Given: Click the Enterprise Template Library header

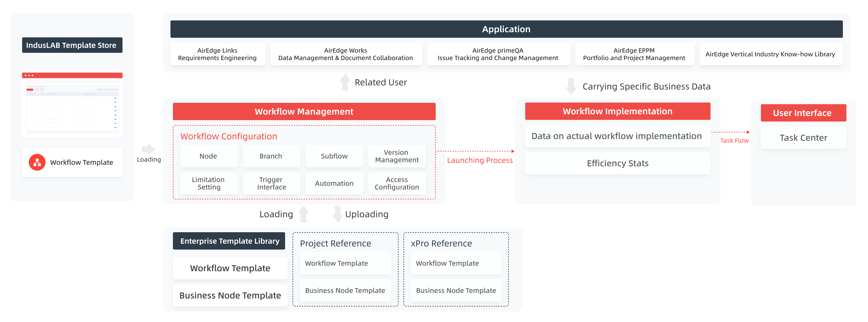Looking at the screenshot, I should pos(229,241).
